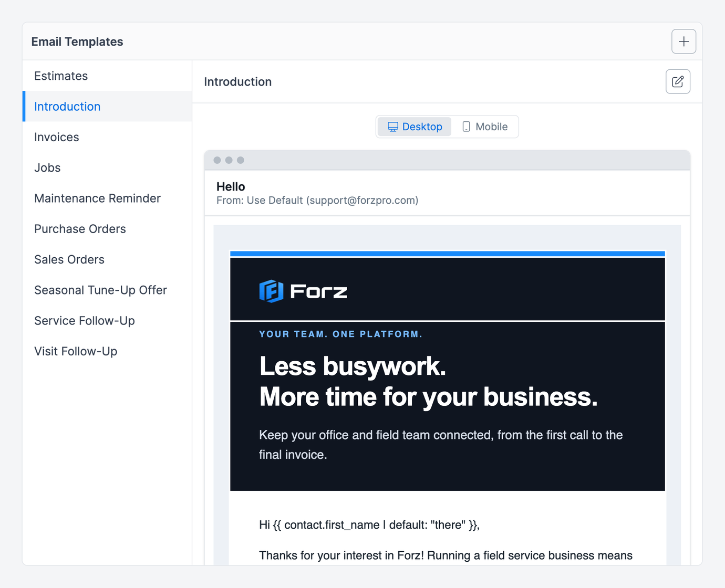Screen dimensions: 725x588
Task: Open the edit pencil icon for Introduction
Action: pos(678,81)
